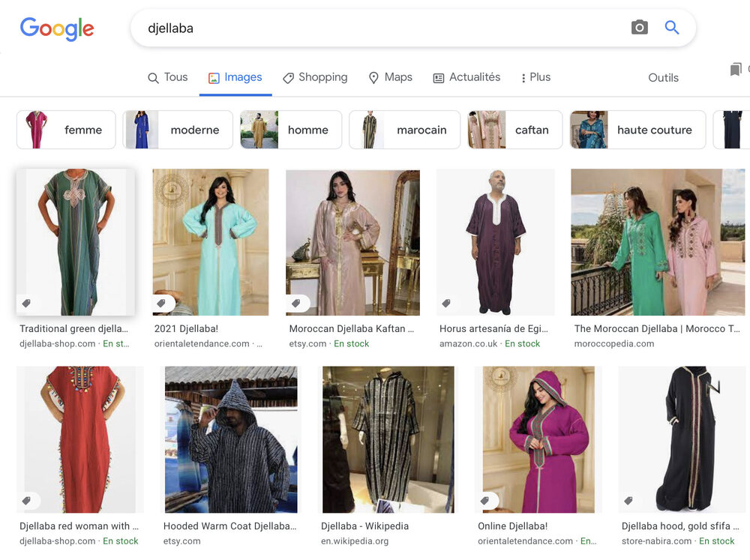This screenshot has height=560, width=750.
Task: Go to the Tous results tab
Action: (168, 77)
